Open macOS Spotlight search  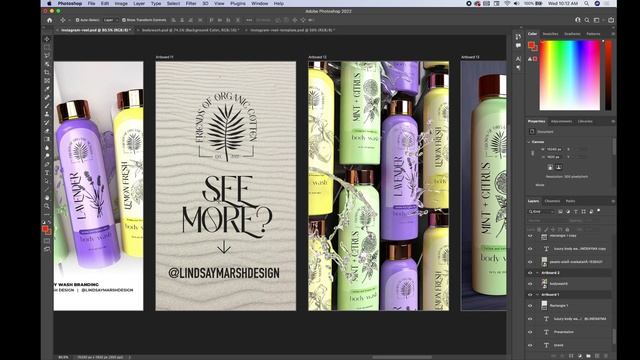pyautogui.click(x=587, y=3)
